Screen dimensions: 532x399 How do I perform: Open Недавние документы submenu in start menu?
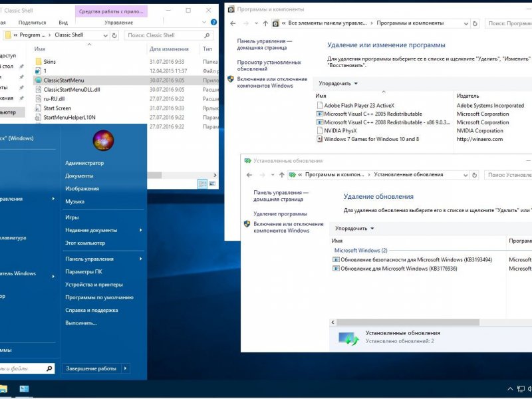coord(103,230)
